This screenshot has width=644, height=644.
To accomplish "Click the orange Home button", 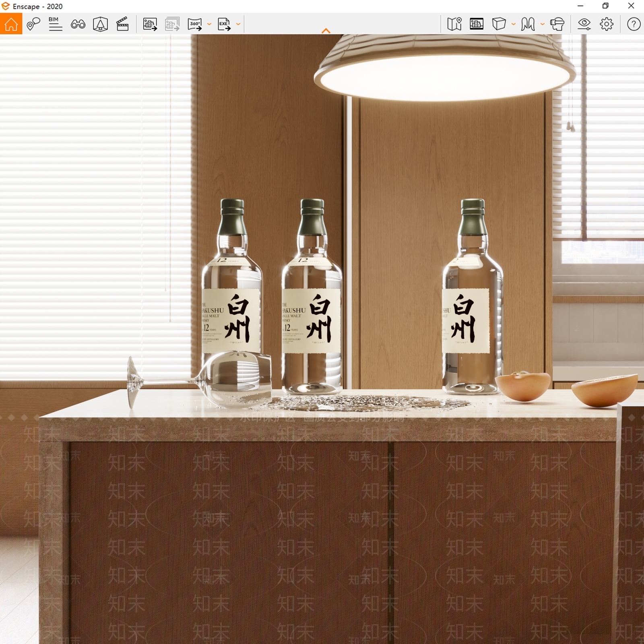I will tap(11, 24).
